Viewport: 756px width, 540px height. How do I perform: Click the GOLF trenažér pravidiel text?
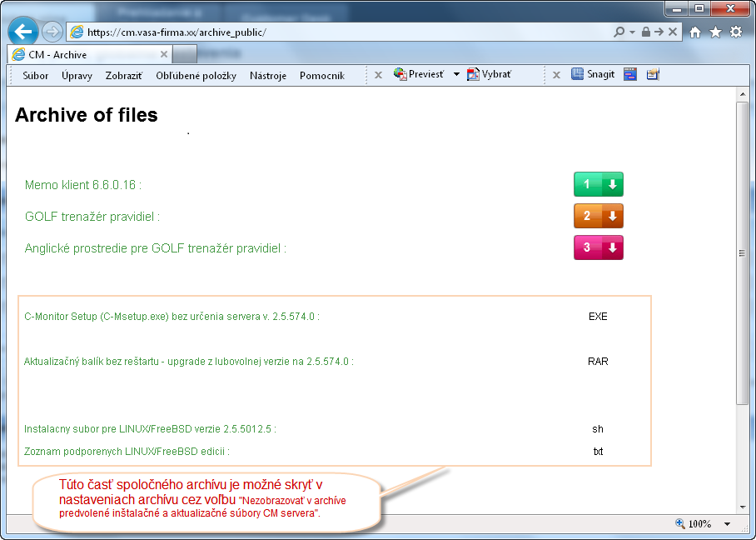pyautogui.click(x=92, y=217)
